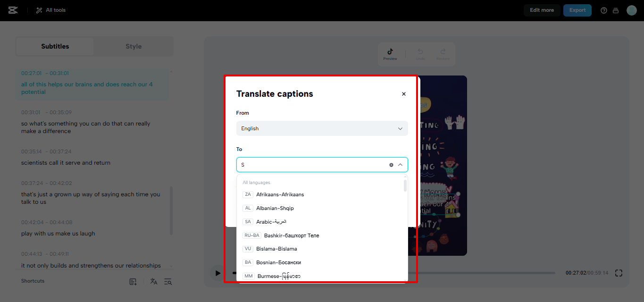Viewport: 644px width, 302px height.
Task: Clear the To language search text
Action: [x=391, y=165]
